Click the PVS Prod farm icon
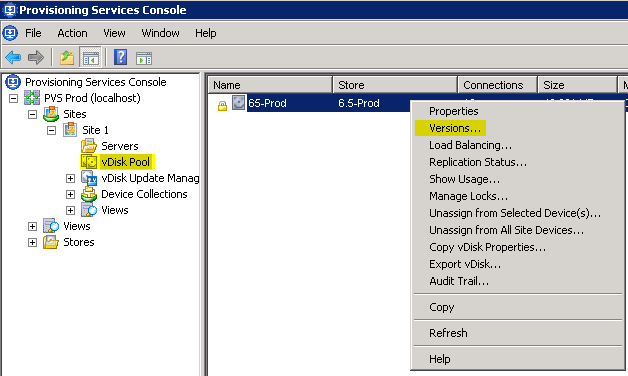This screenshot has height=376, width=628. [32, 98]
